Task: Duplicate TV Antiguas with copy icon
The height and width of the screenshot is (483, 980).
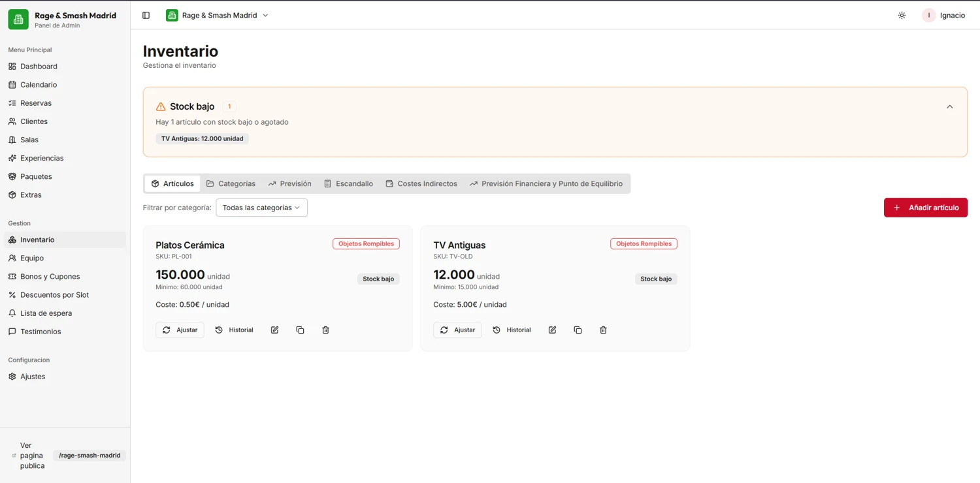Action: [578, 330]
